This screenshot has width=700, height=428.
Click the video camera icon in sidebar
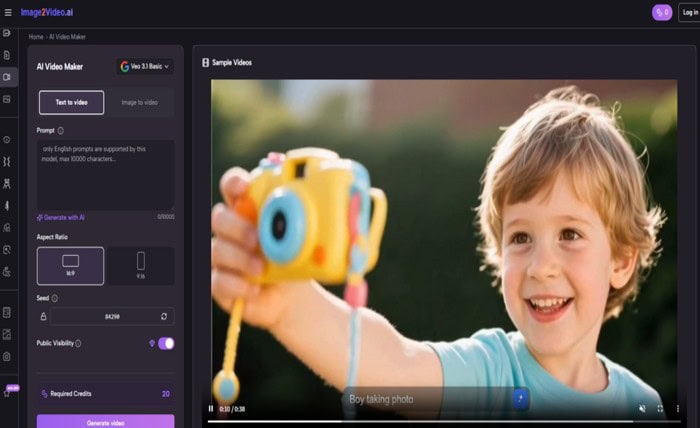coord(8,77)
